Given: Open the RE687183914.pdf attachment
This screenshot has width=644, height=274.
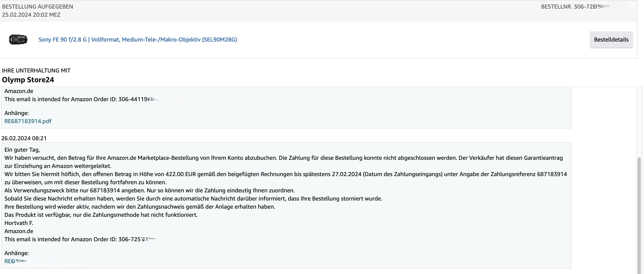Looking at the screenshot, I should point(28,121).
